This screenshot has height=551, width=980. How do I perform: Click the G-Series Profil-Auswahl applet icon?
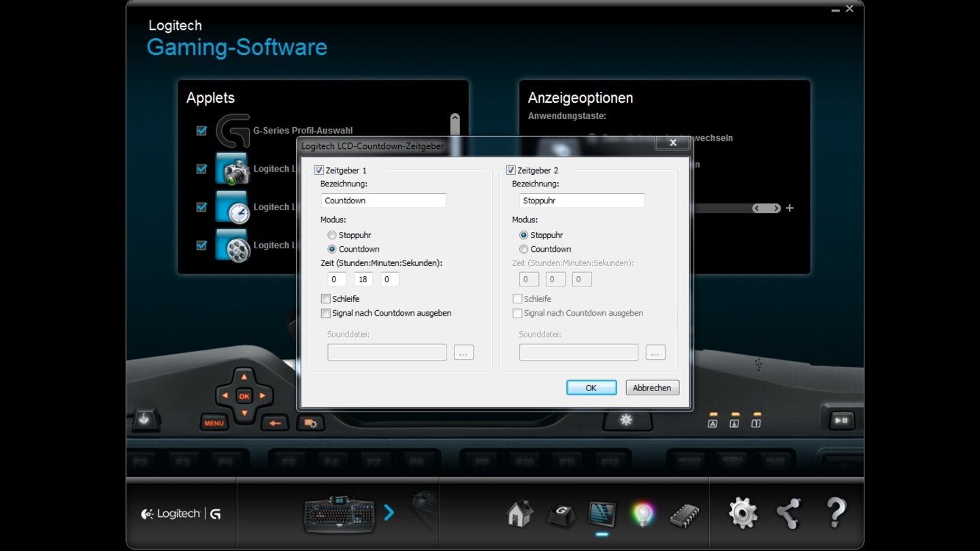(x=233, y=131)
